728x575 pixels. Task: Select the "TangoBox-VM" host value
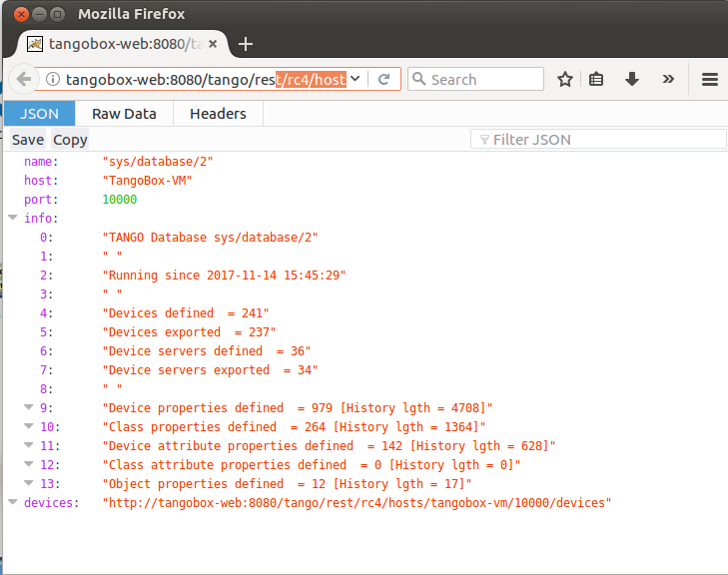147,181
